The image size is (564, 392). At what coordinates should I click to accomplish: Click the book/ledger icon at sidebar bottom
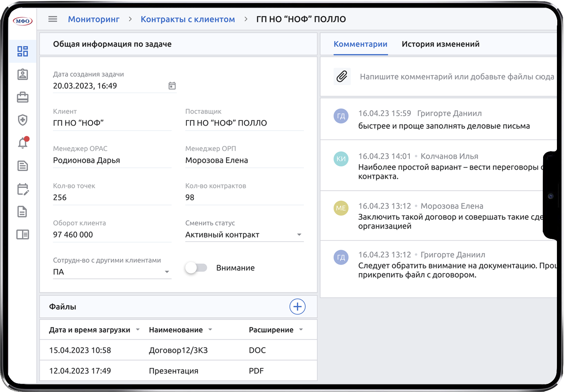click(23, 235)
